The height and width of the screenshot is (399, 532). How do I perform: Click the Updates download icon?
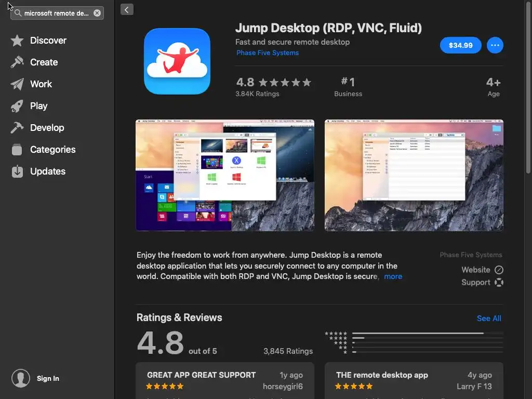17,171
